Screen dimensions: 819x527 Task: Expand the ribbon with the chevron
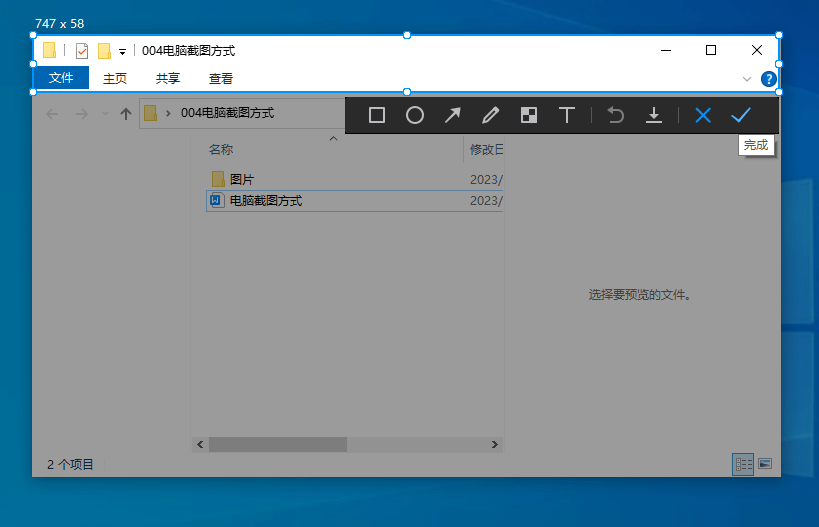click(x=747, y=79)
